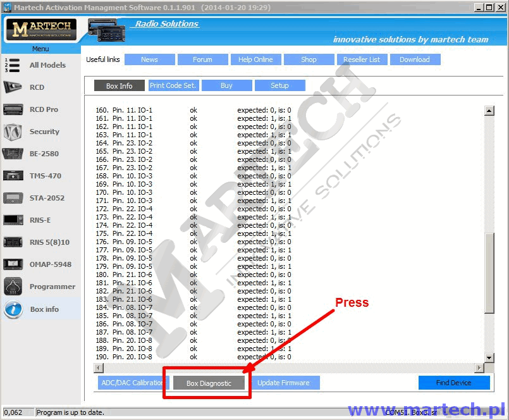Click the vertical scrollbar down arrow

tap(489, 357)
